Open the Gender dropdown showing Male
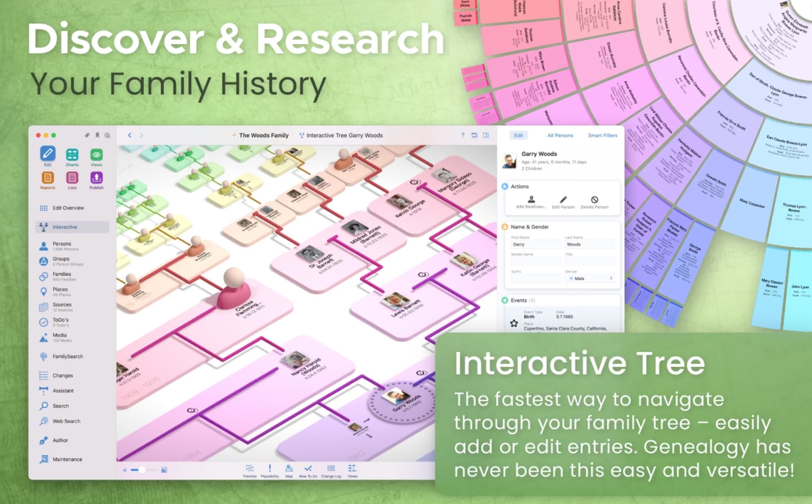 click(590, 278)
